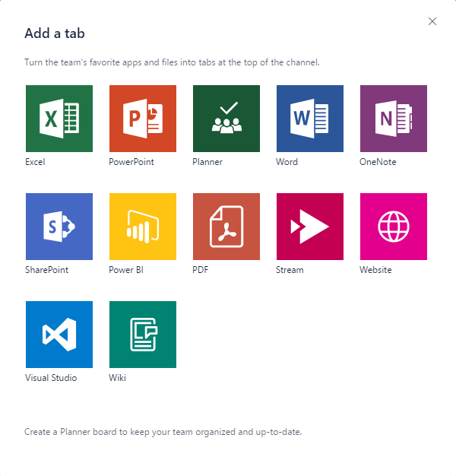Click the "Turn the team's favorite apps" description
This screenshot has width=456, height=476.
point(172,62)
